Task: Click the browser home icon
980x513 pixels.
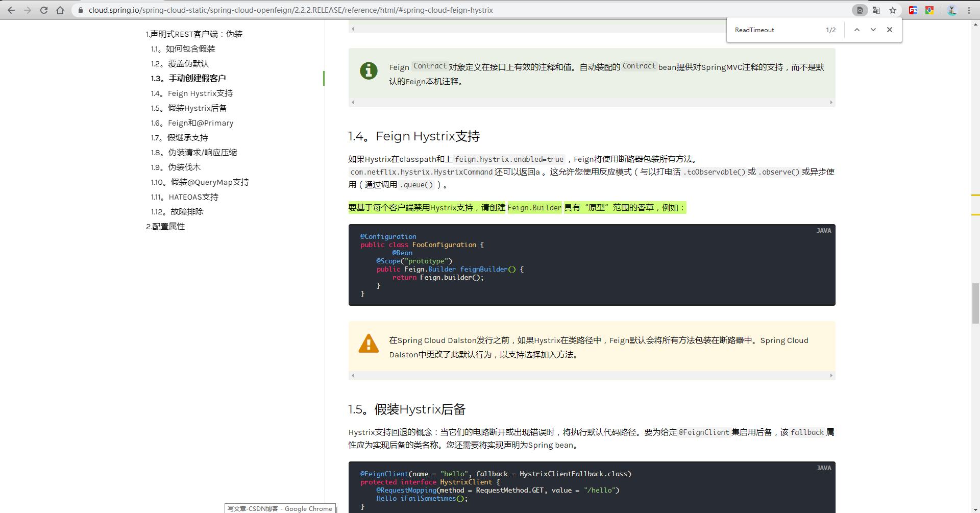Action: (x=61, y=10)
